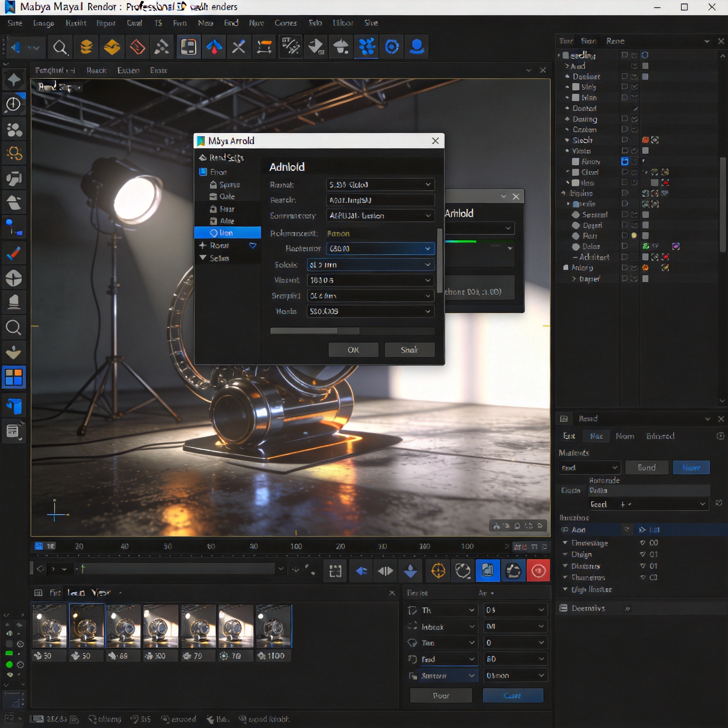Toggle the highlighted blue checkbox in Rinory row
Screen dimensions: 728x728
pos(624,161)
